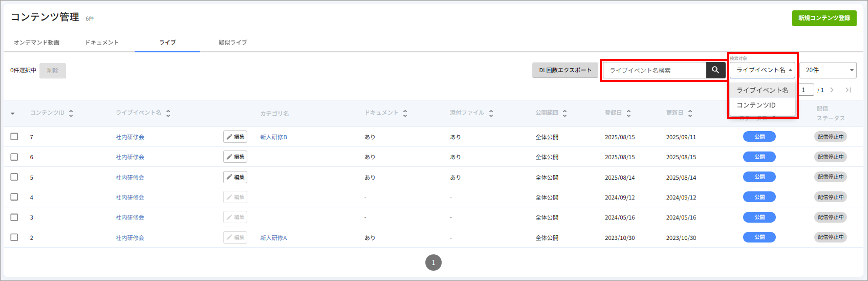Choose コンテンツID option in dropdown list
Screen dimensions: 868x281
[762, 105]
